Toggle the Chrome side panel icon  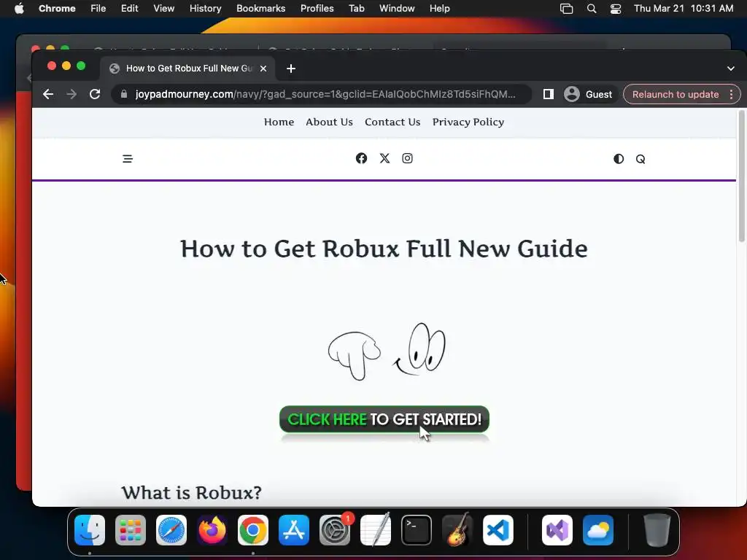(549, 94)
